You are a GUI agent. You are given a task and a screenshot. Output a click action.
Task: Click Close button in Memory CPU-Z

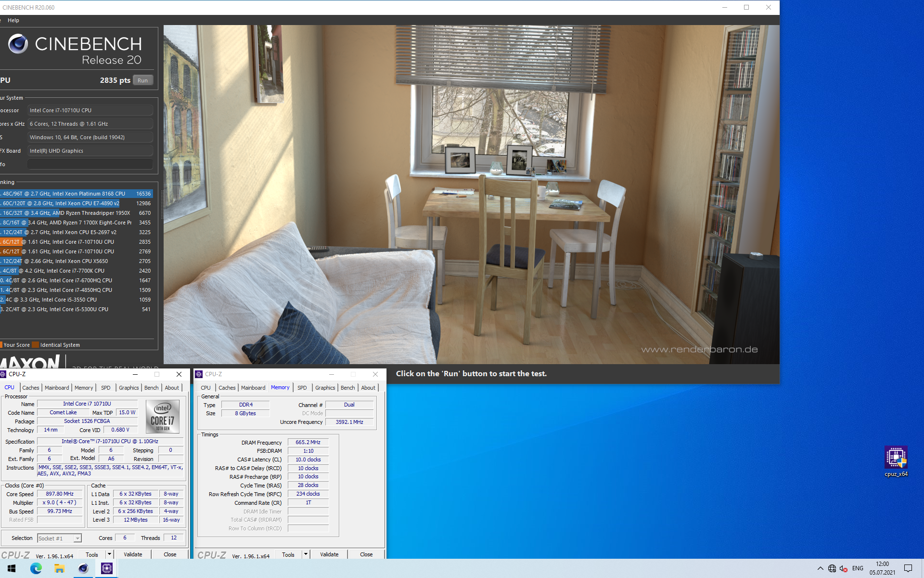(x=366, y=554)
